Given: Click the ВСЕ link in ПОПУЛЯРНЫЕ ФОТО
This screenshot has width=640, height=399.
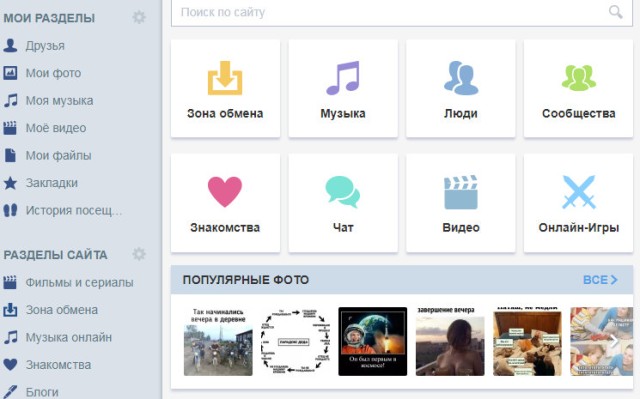Looking at the screenshot, I should [x=600, y=280].
